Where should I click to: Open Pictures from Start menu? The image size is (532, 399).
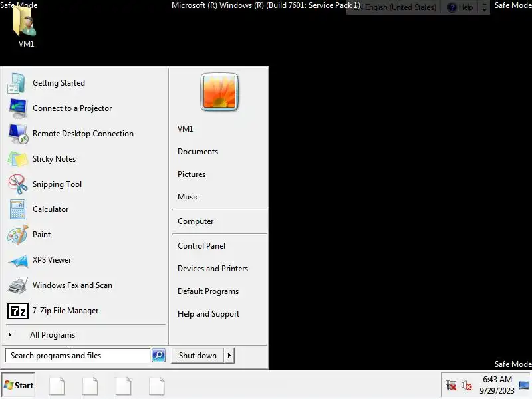tap(192, 174)
